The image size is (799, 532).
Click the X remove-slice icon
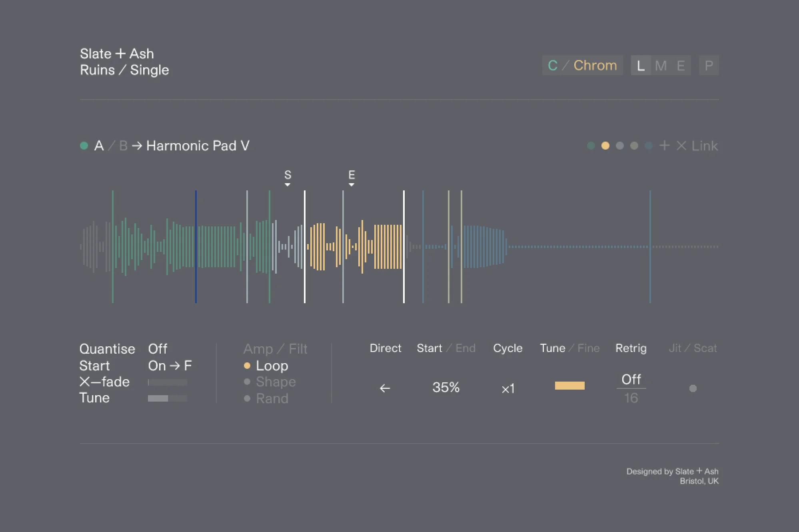[x=681, y=146]
